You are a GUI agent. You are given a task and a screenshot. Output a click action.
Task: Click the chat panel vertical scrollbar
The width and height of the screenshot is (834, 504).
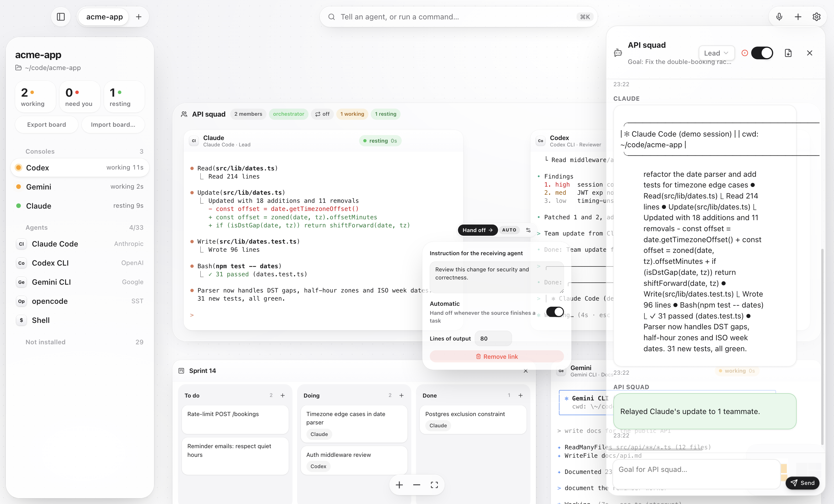click(x=822, y=346)
